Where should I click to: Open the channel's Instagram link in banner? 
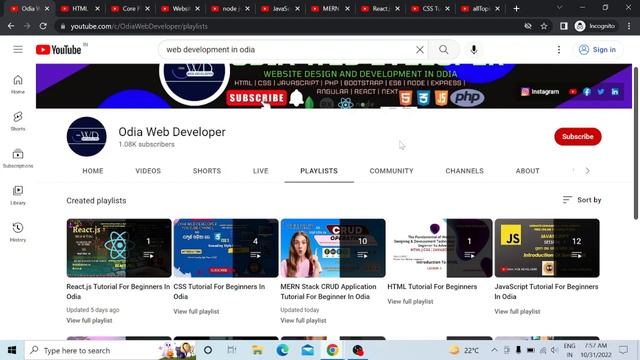pyautogui.click(x=540, y=92)
